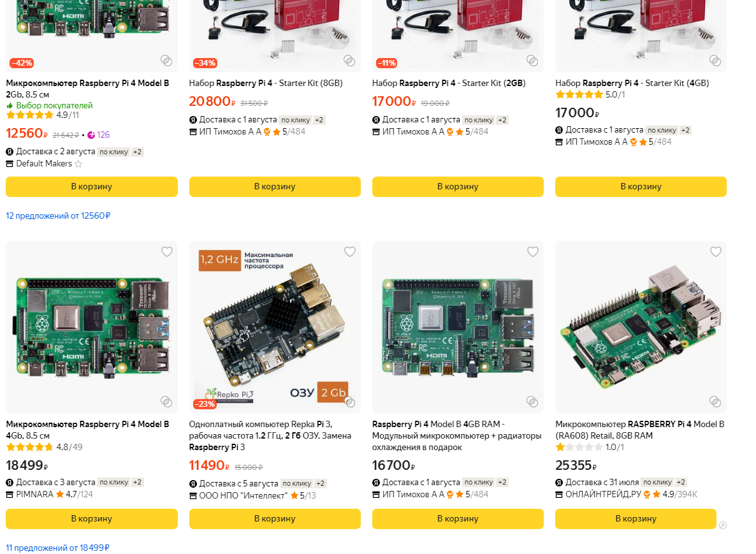756x554 pixels.
Task: Expand the +2 delivery options on the Starter Kit (2GB)
Action: point(502,120)
